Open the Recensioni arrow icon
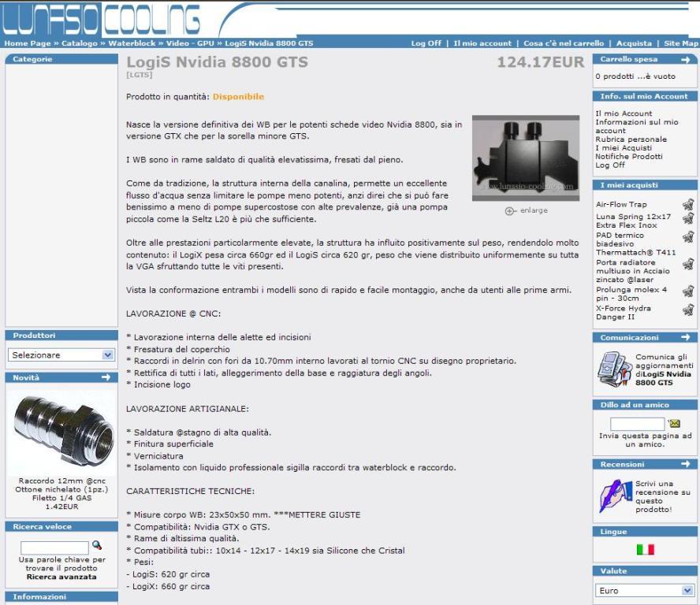 (x=685, y=465)
